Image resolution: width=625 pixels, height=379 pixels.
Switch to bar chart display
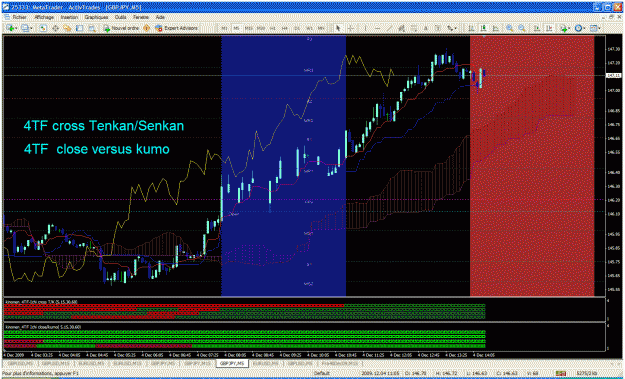coord(471,28)
